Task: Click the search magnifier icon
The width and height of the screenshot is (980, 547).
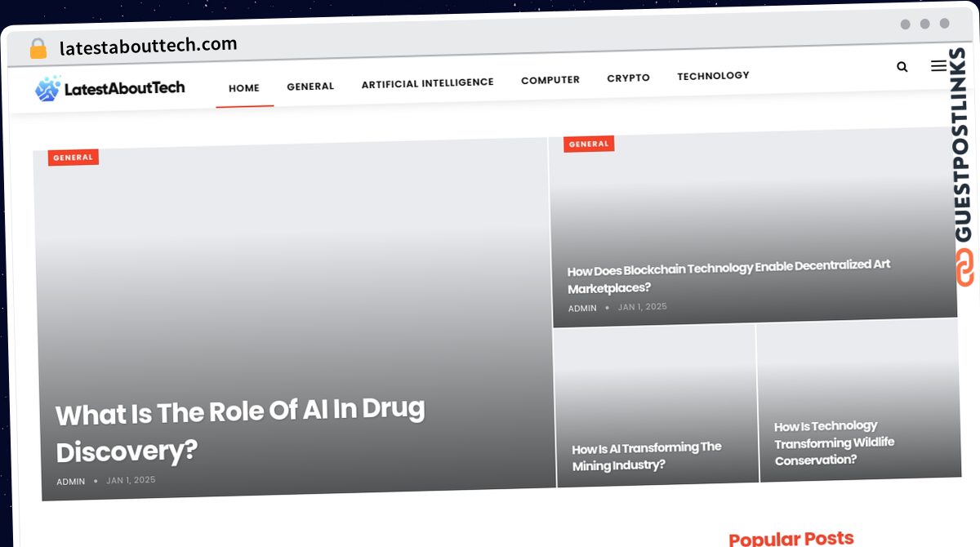Action: (x=902, y=67)
